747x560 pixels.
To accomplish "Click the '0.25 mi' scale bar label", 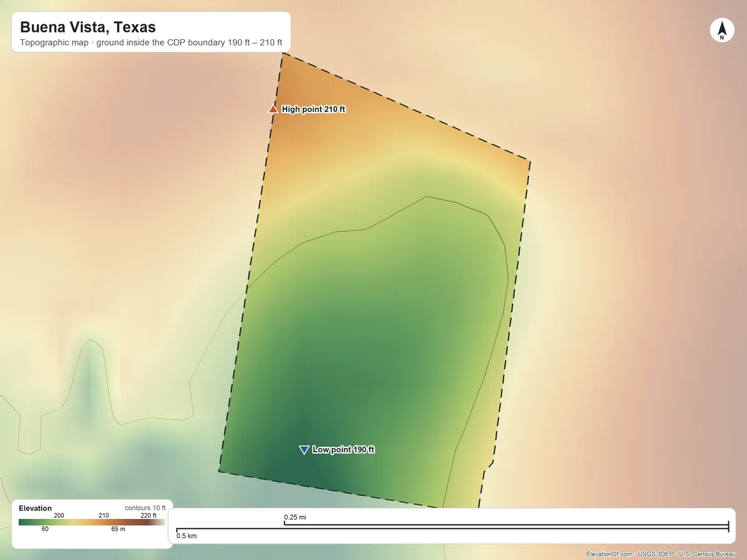I will 294,517.
